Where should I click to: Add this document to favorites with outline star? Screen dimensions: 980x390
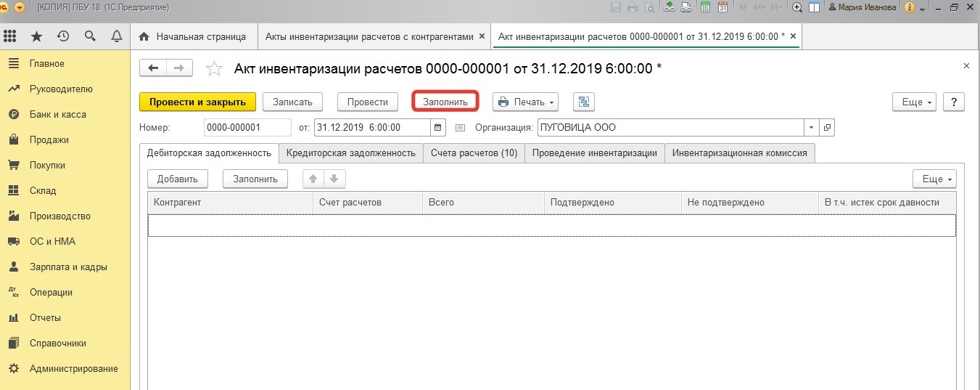[x=214, y=68]
